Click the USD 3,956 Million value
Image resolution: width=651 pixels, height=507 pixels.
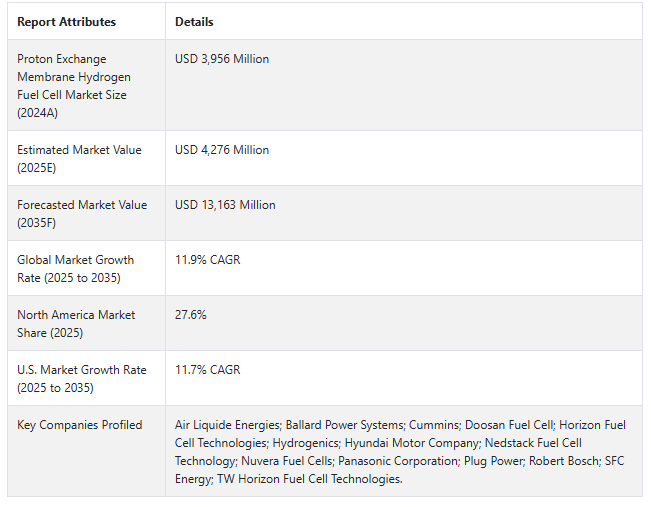click(222, 59)
